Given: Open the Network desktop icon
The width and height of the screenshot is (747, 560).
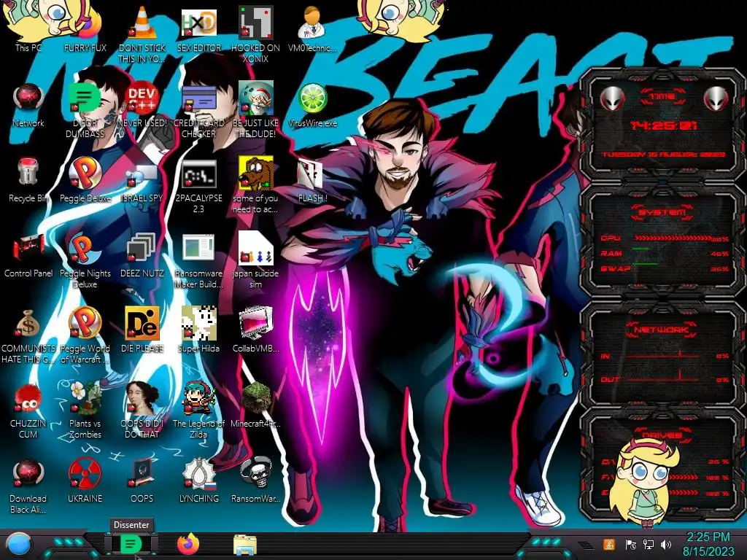Looking at the screenshot, I should [28, 104].
